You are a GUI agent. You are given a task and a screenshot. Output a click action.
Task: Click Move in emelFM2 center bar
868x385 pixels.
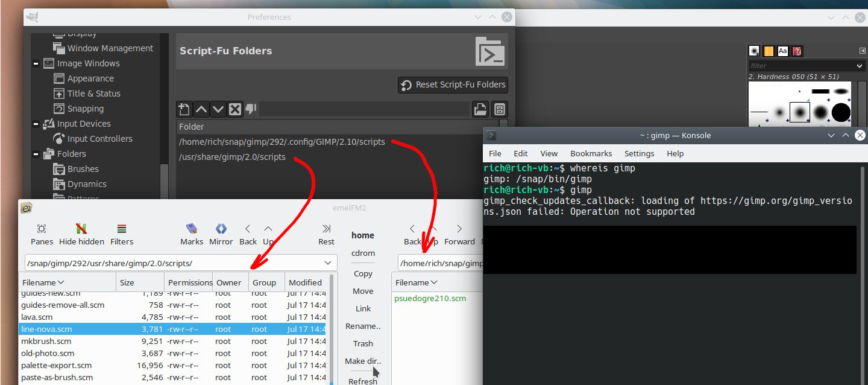tap(363, 291)
